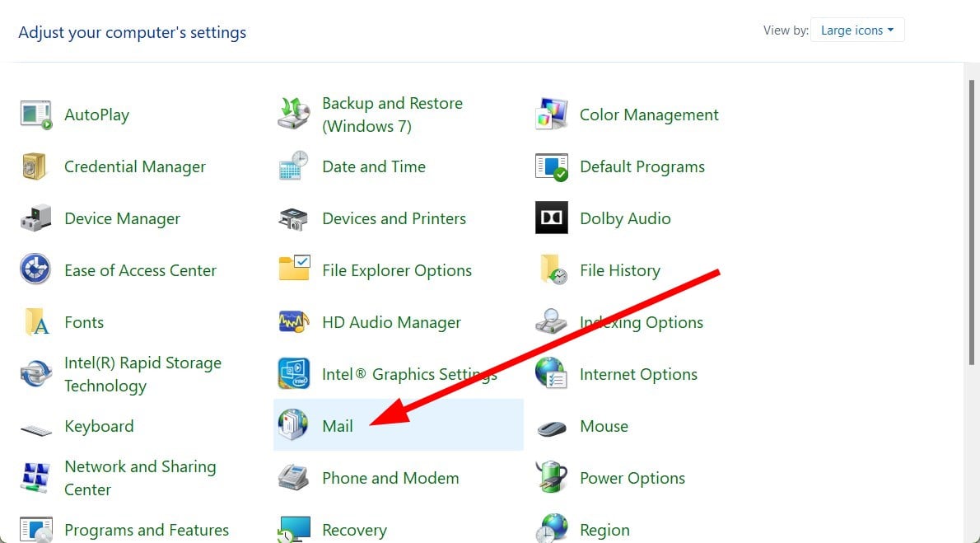Click the AutoPlay text link

click(97, 115)
